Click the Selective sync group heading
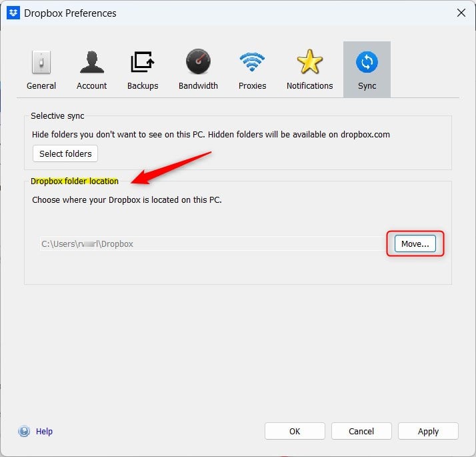 [x=57, y=116]
